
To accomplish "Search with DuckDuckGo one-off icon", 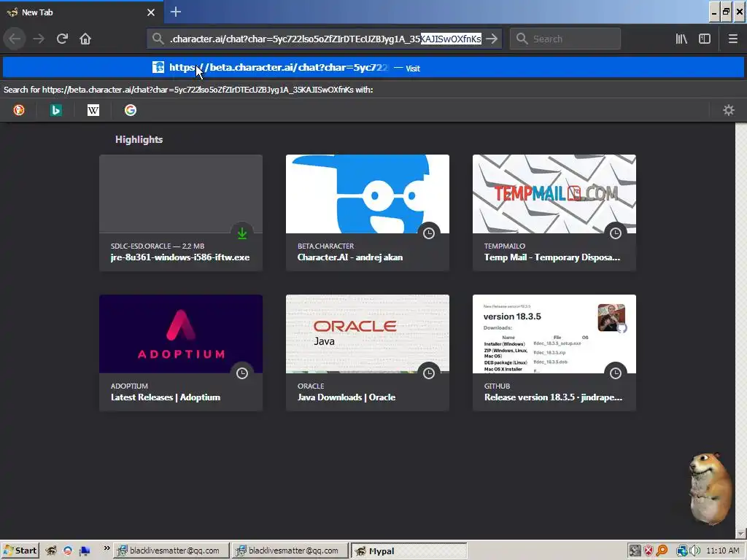I will (x=19, y=111).
